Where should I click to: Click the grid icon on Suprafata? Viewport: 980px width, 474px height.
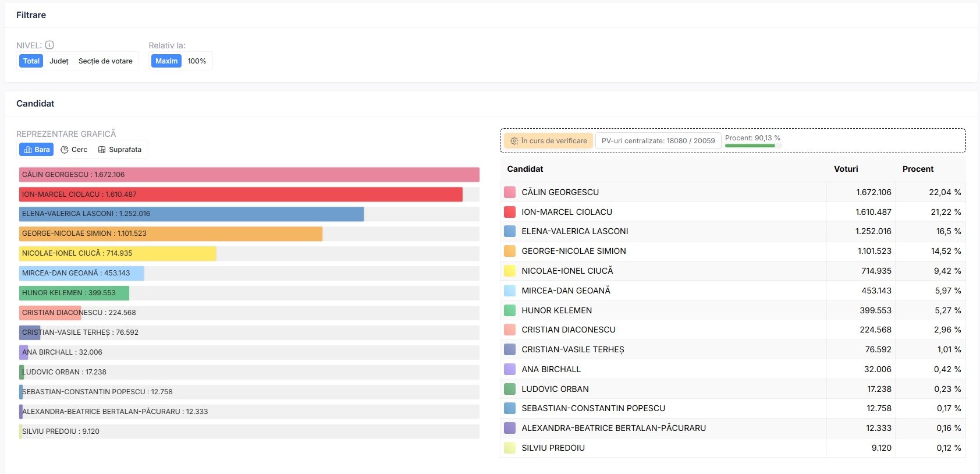pos(102,150)
